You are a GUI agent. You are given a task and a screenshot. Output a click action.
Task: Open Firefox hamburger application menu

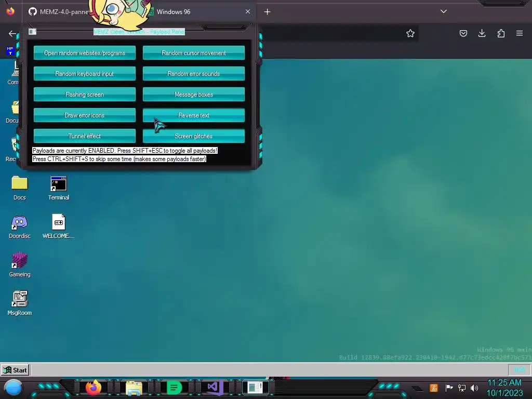click(520, 33)
